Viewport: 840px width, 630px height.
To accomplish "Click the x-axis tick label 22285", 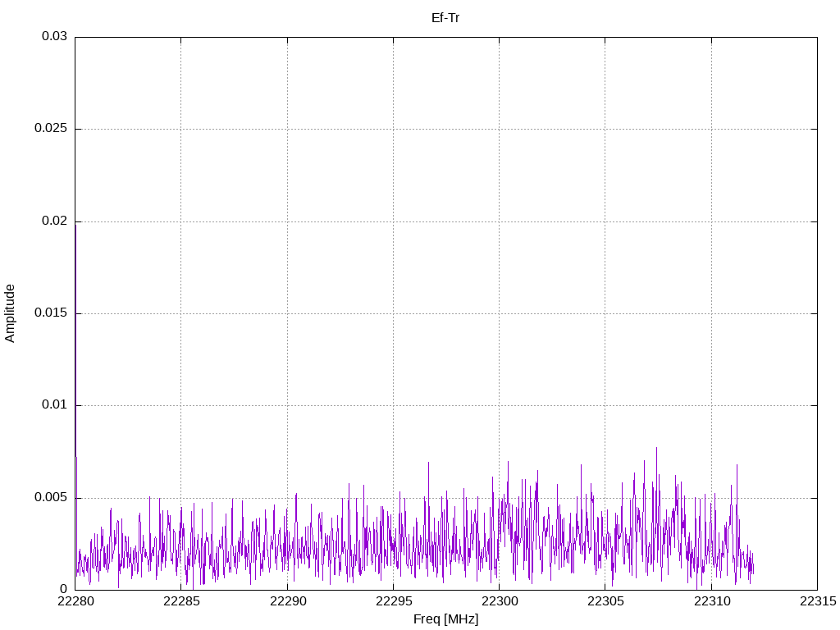I will [181, 601].
